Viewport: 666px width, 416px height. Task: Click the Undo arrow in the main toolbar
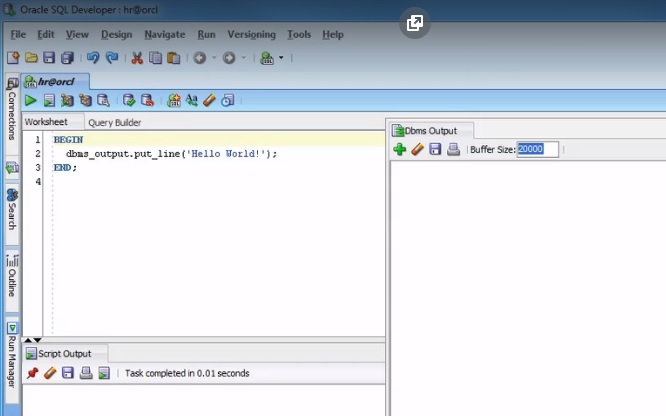93,59
